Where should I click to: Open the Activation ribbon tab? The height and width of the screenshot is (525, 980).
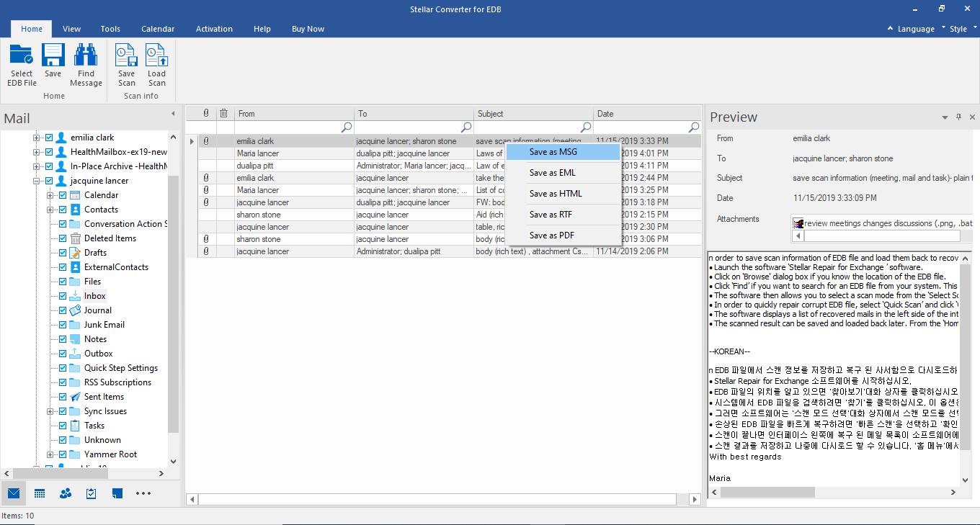coord(214,29)
